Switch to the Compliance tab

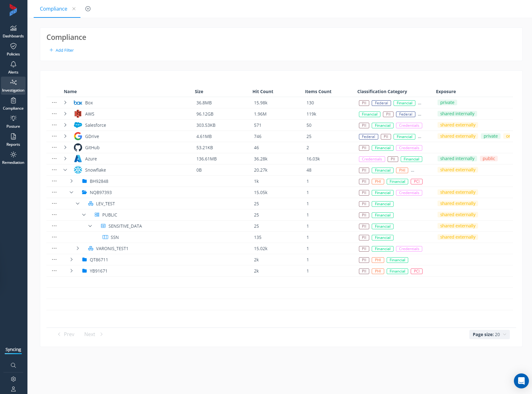pos(53,9)
